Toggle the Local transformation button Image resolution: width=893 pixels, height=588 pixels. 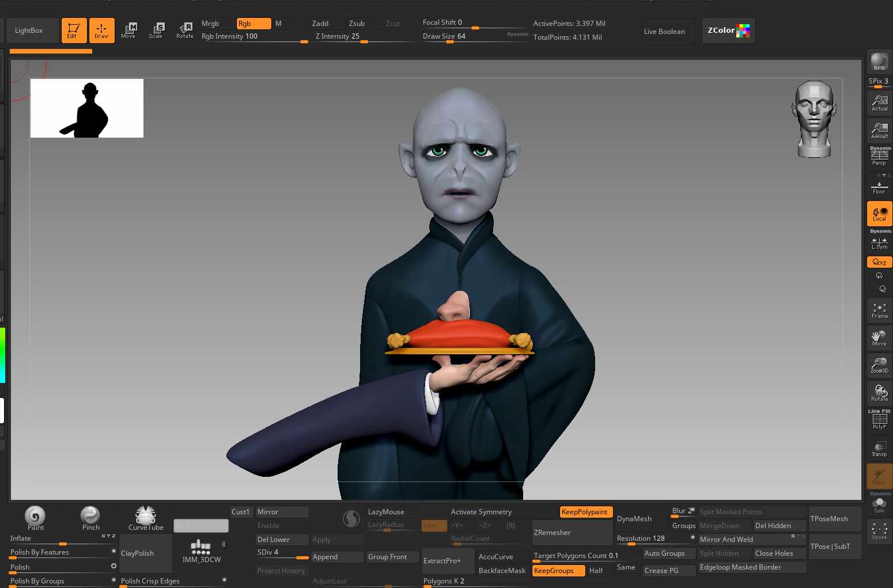[x=879, y=214]
